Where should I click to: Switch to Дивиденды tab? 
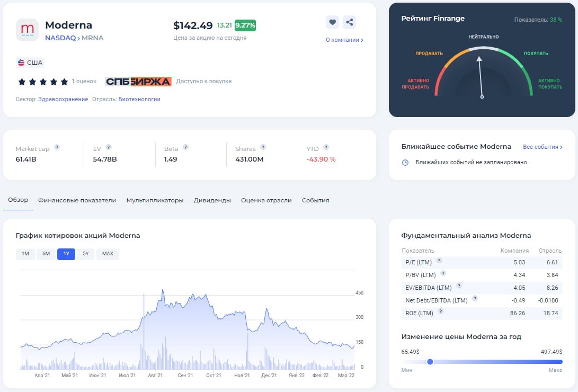point(212,200)
